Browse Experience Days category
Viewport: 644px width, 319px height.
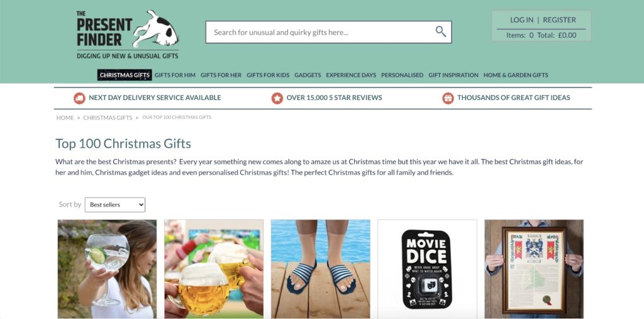(351, 75)
